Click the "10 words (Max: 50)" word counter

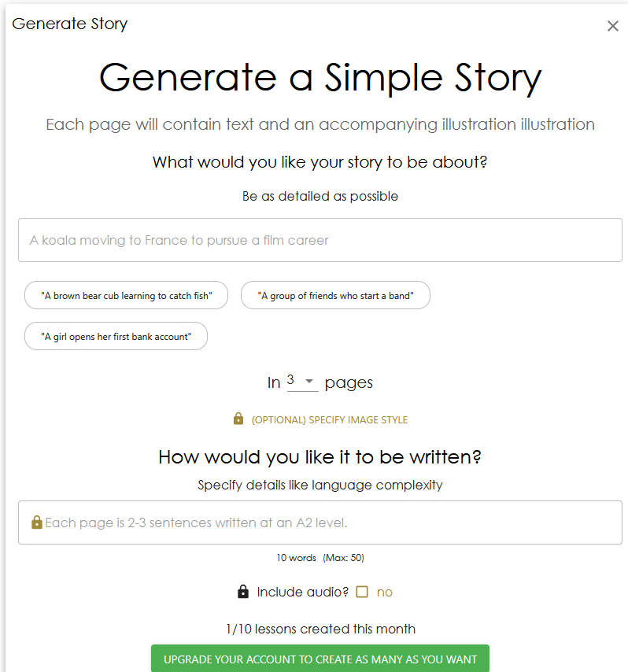(x=320, y=558)
